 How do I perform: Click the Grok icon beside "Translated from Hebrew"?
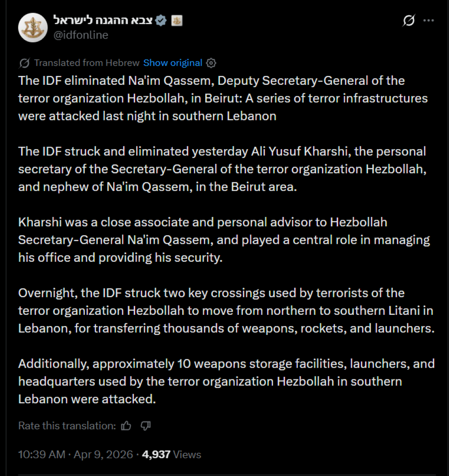[x=25, y=63]
